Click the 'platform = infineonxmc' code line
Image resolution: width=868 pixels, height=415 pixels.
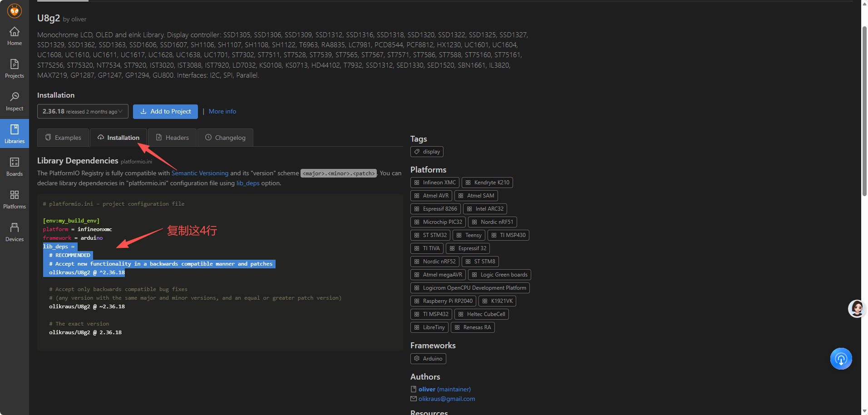point(78,229)
